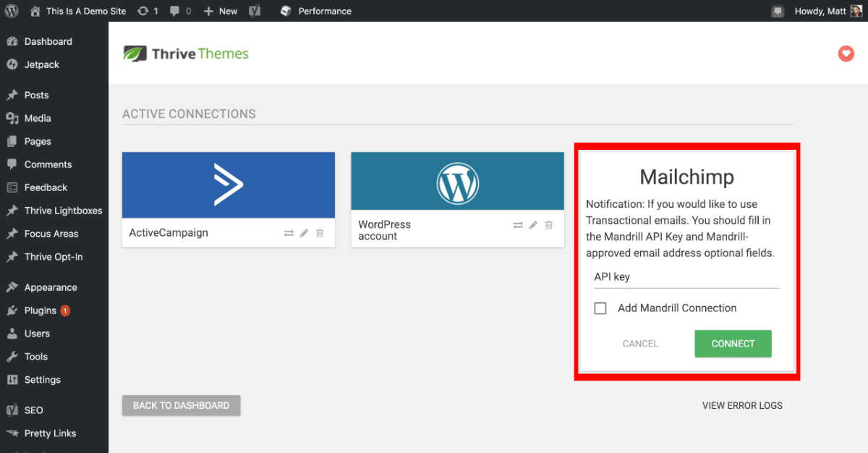Edit the ActiveCampaign connection pencil icon
The width and height of the screenshot is (868, 453).
[304, 233]
